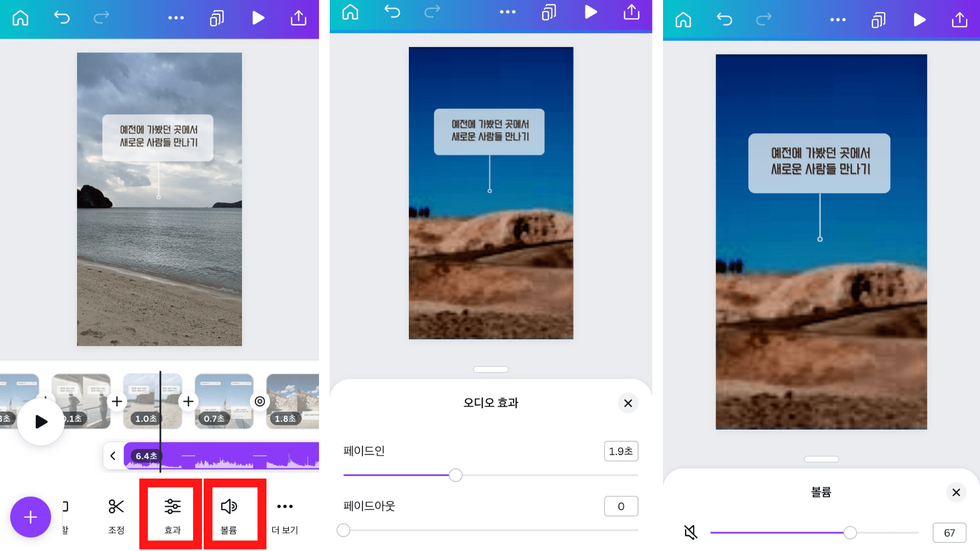Open the three-dot menu in left header
This screenshot has height=551, width=980.
[x=176, y=18]
